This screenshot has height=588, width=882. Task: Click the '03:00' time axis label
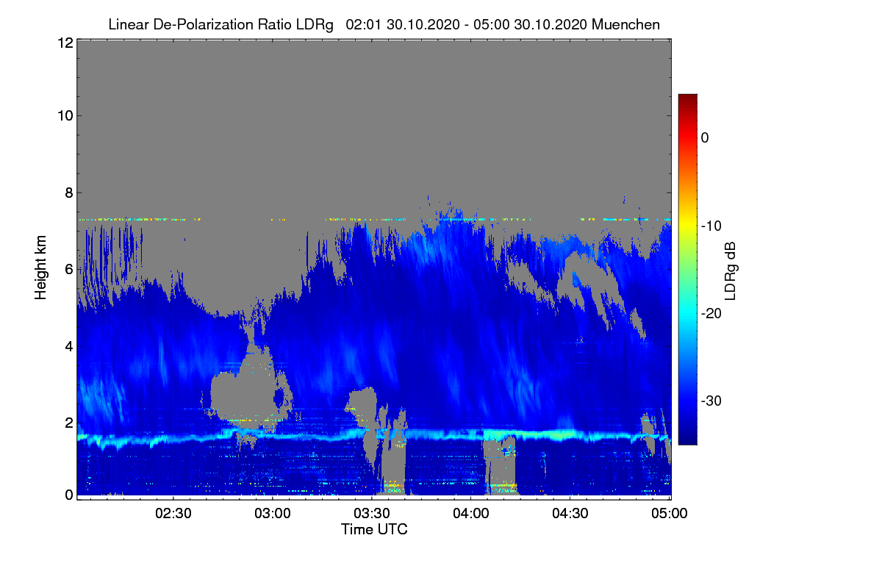pos(273,513)
